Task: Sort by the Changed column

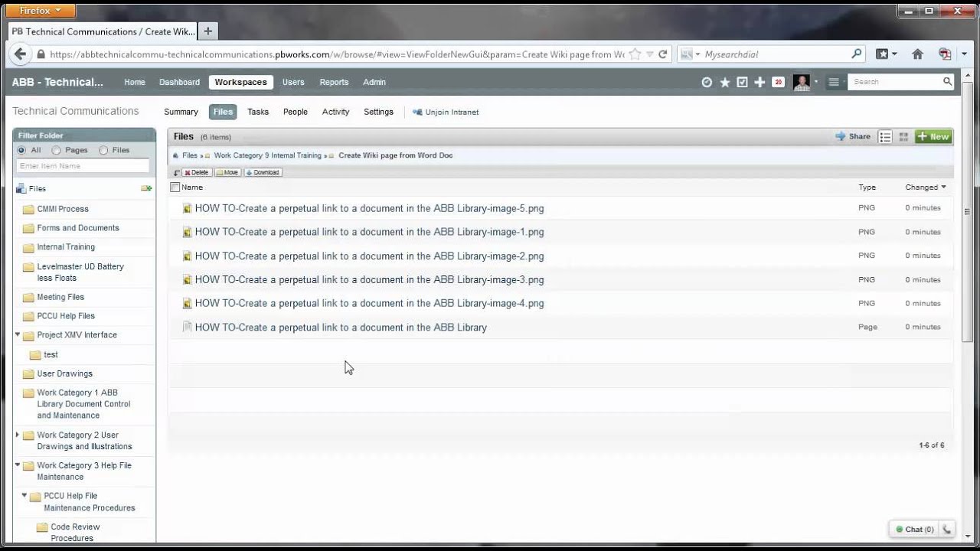Action: (925, 187)
